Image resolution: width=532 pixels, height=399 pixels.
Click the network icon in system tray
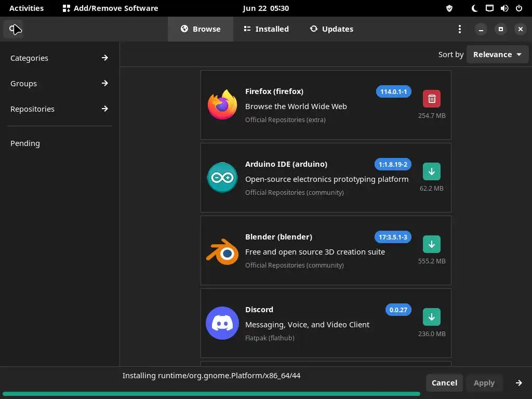[489, 8]
